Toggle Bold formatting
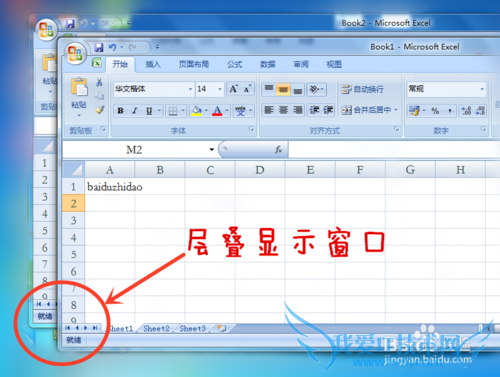500x377 pixels. pos(121,111)
